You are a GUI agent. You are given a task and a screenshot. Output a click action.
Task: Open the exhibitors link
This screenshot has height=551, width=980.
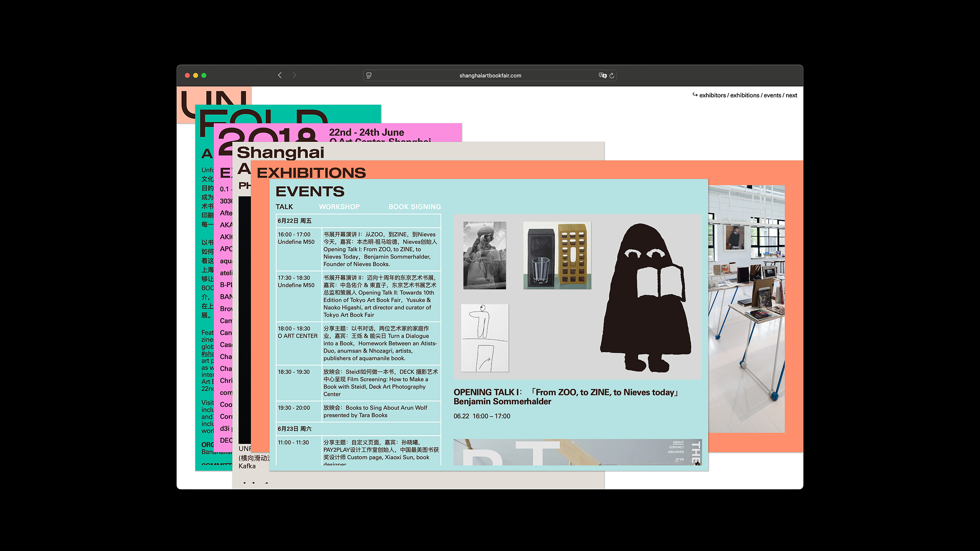pos(712,95)
